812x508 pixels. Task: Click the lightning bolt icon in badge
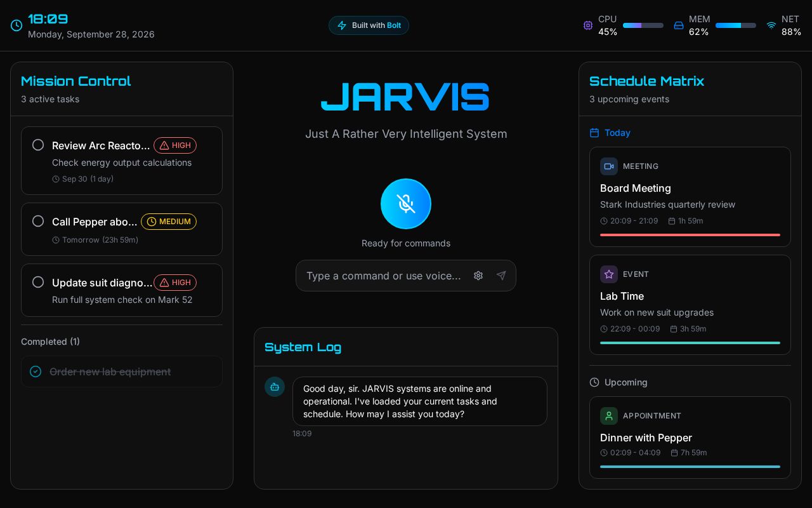point(342,25)
